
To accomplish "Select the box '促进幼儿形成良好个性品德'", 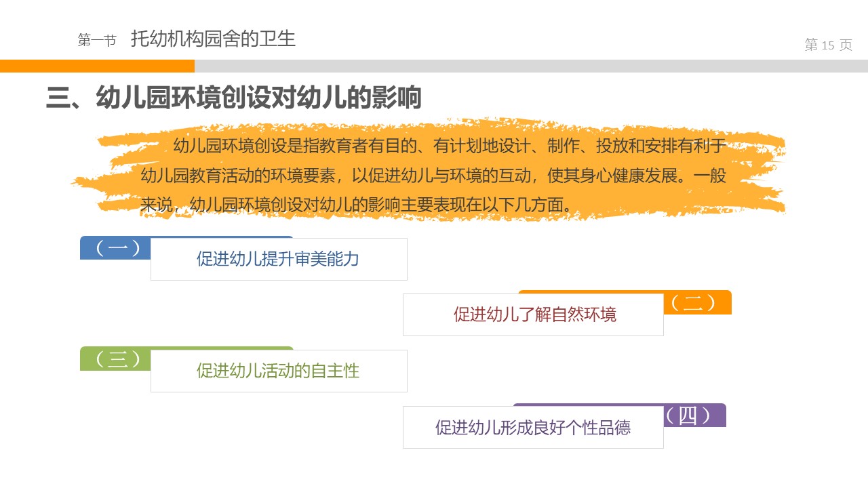I will tap(533, 427).
